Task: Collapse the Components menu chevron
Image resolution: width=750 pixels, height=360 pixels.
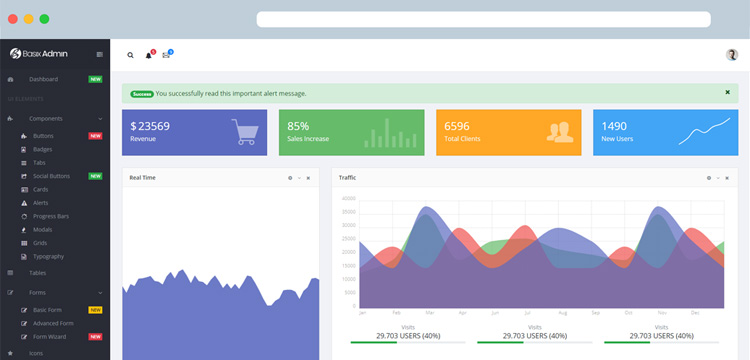Action: (x=100, y=119)
